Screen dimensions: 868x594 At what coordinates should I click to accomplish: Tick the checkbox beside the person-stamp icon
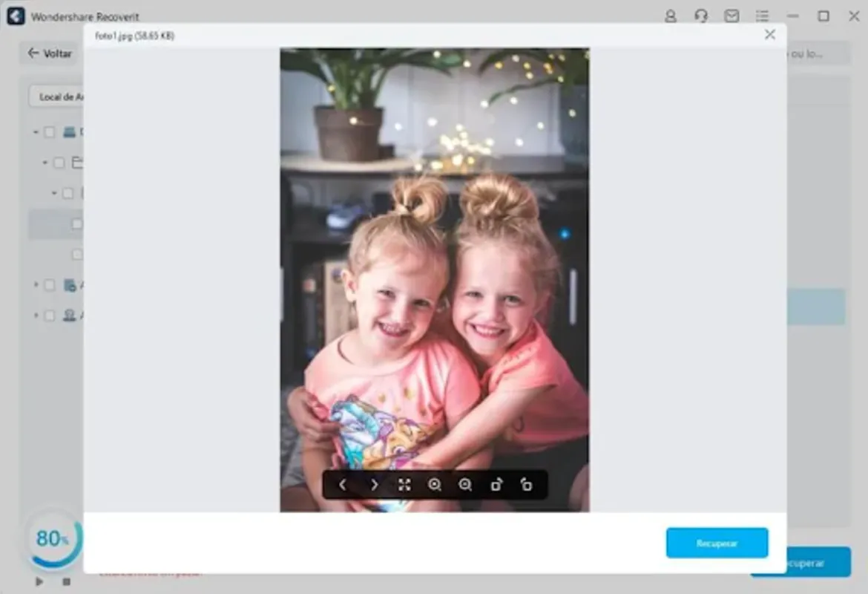point(49,316)
